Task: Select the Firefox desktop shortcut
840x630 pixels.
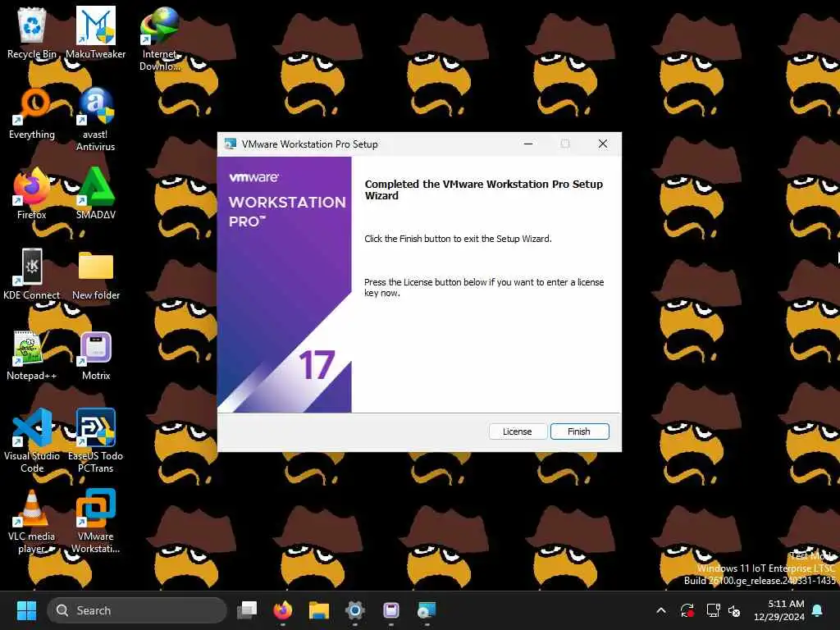Action: pos(32,194)
